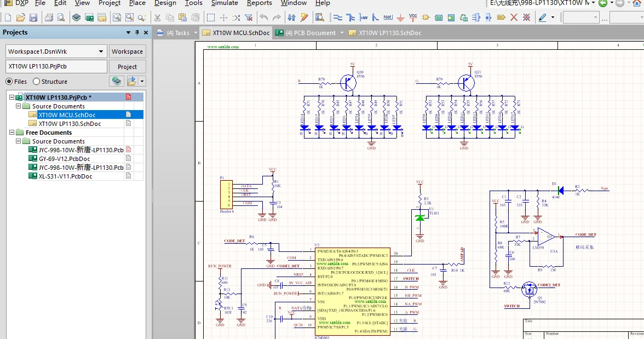644x339 pixels.
Task: Click the rectangular area selection icon
Action: [x=211, y=18]
